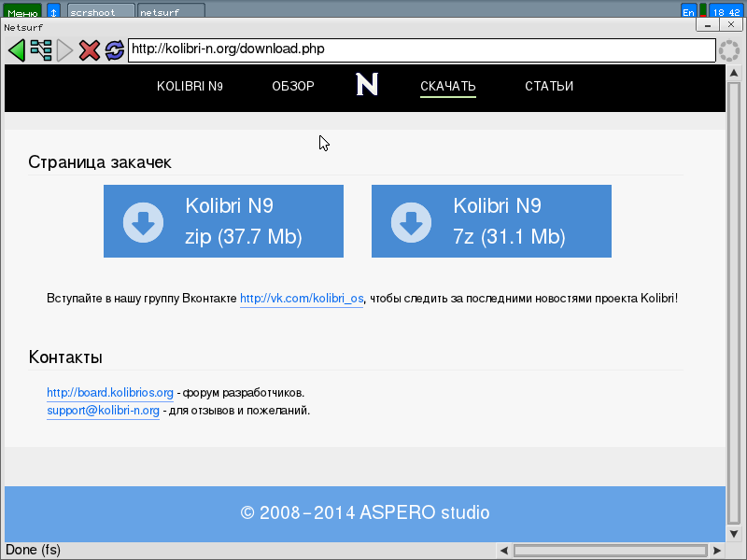Select the СКАЧАТЬ navigation item

(447, 86)
